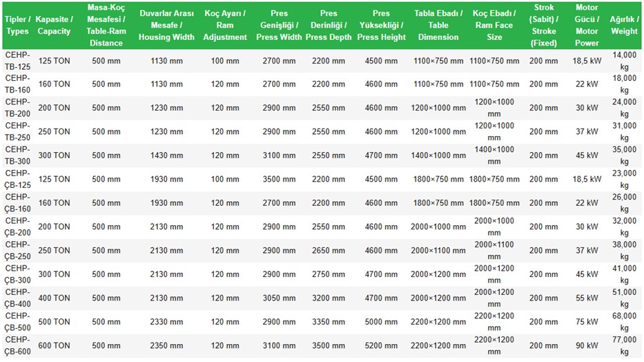Click the 90 kW motor power cell

pos(587,345)
